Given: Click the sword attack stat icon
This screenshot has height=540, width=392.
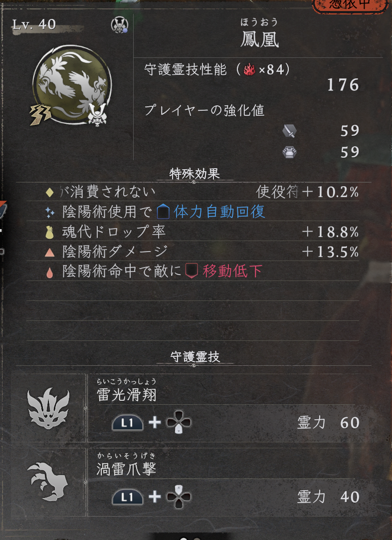Looking at the screenshot, I should pyautogui.click(x=289, y=131).
